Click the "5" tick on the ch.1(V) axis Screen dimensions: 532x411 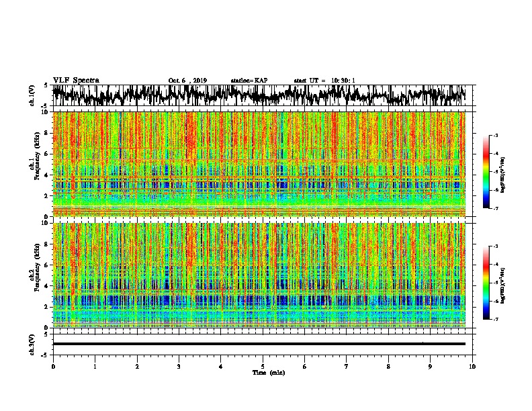pyautogui.click(x=46, y=85)
